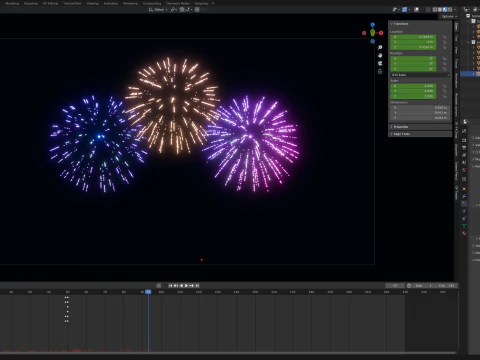Image resolution: width=480 pixels, height=360 pixels.
Task: Toggle the camera view icon
Action: click(380, 63)
